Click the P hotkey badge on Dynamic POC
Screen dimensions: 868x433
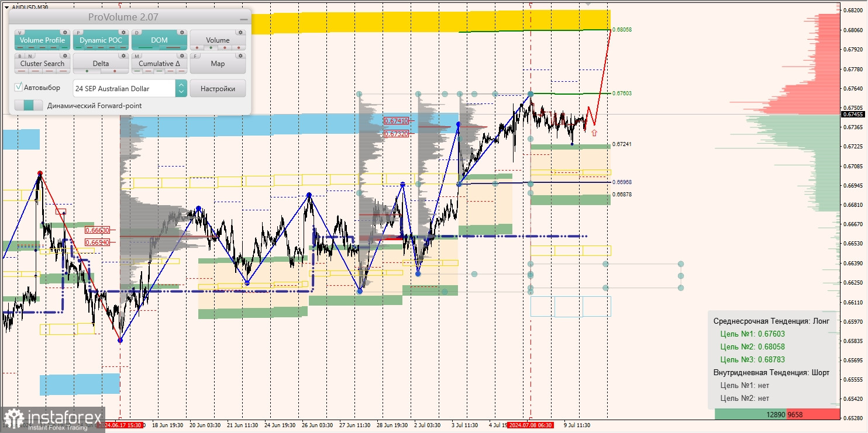click(x=78, y=33)
